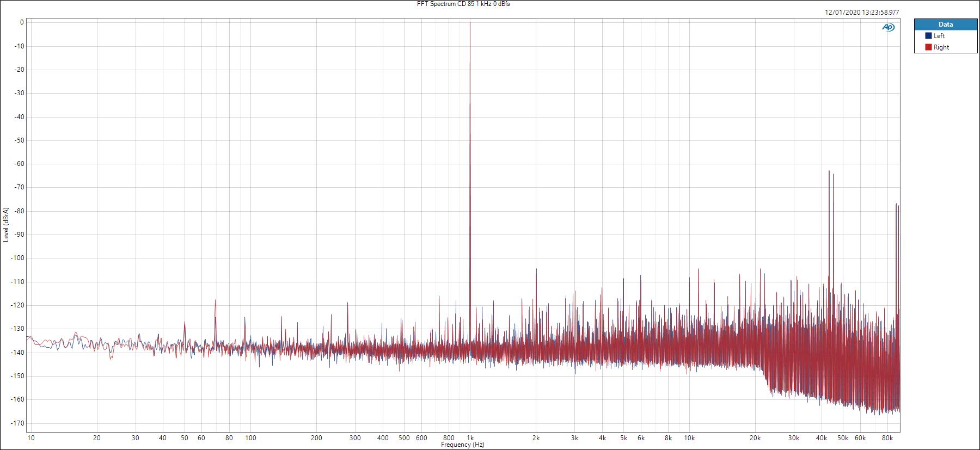The width and height of the screenshot is (980, 450).
Task: Click the top of the 1 kHz peak
Action: (470, 23)
